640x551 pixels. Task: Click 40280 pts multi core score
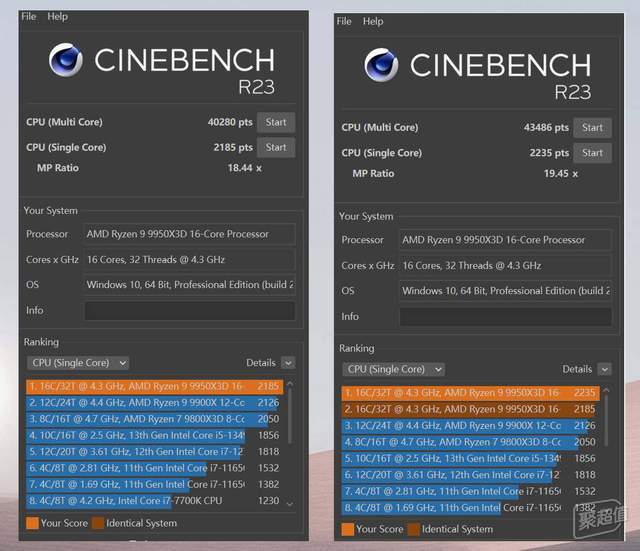coord(230,122)
